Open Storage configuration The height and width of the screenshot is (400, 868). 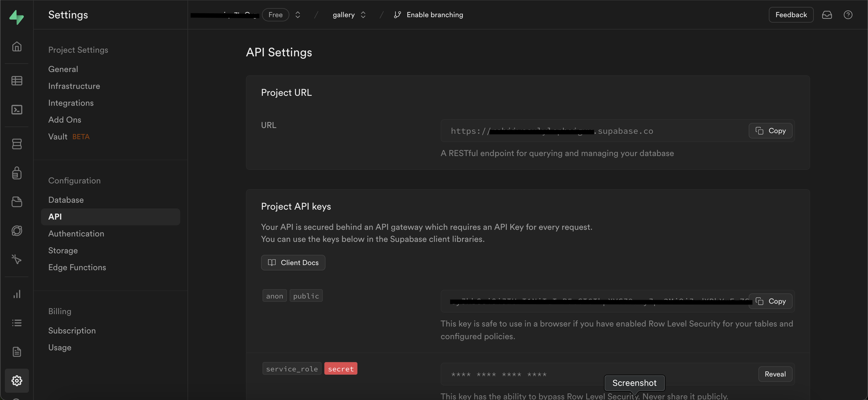click(63, 250)
